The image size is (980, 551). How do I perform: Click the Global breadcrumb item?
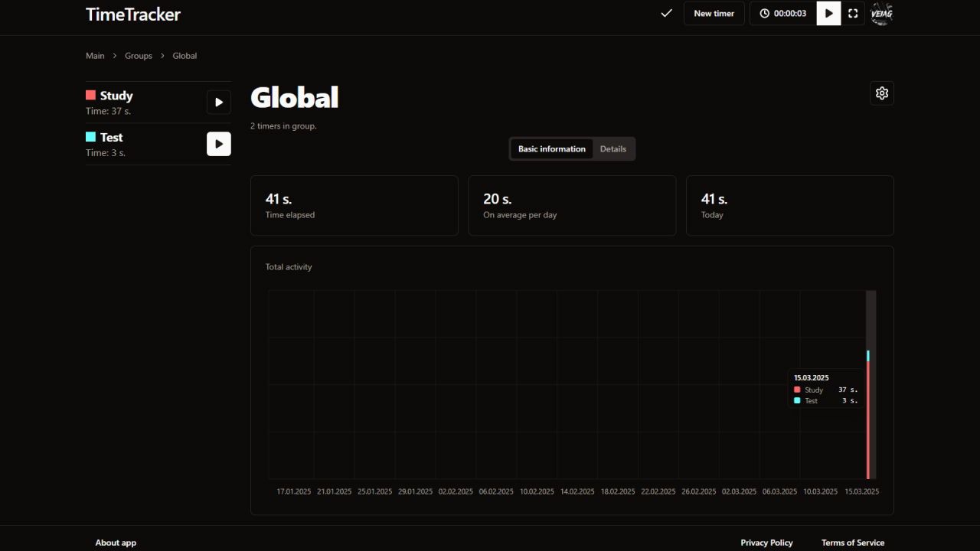[x=185, y=56]
